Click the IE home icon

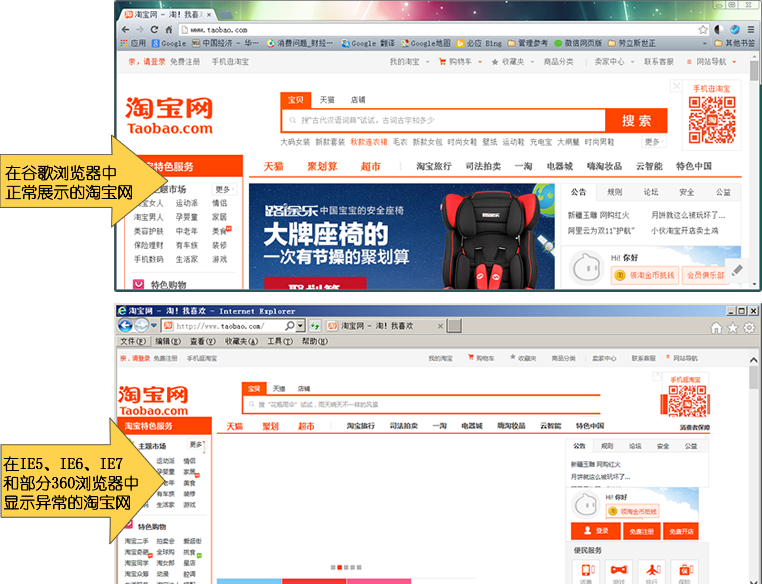point(716,327)
